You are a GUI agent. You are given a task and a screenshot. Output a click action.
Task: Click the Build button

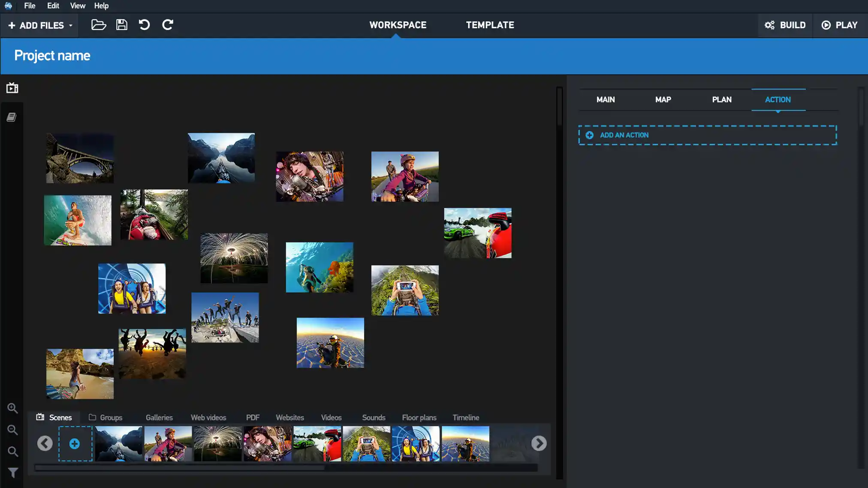[785, 25]
